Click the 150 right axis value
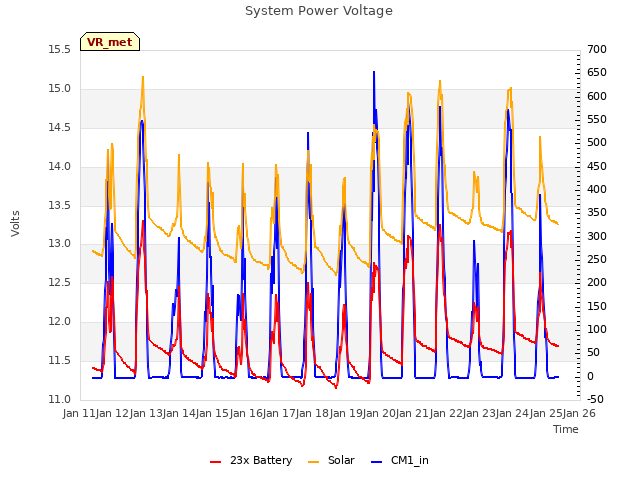 tap(597, 307)
